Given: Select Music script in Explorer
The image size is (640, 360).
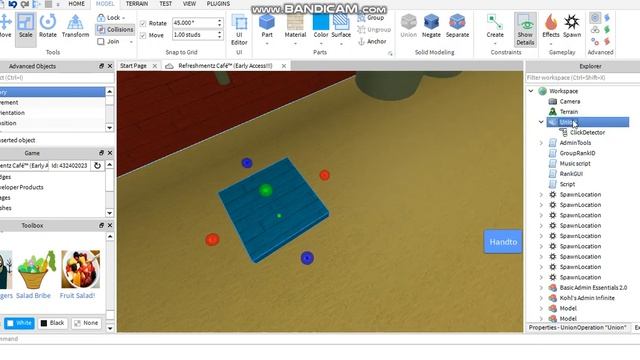Looking at the screenshot, I should coord(575,163).
